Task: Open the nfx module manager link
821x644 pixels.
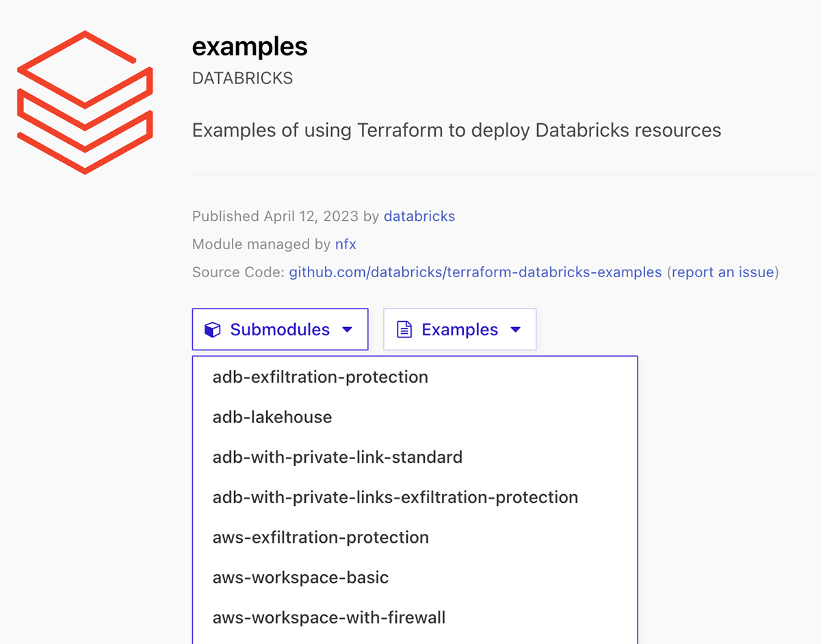Action: tap(346, 244)
